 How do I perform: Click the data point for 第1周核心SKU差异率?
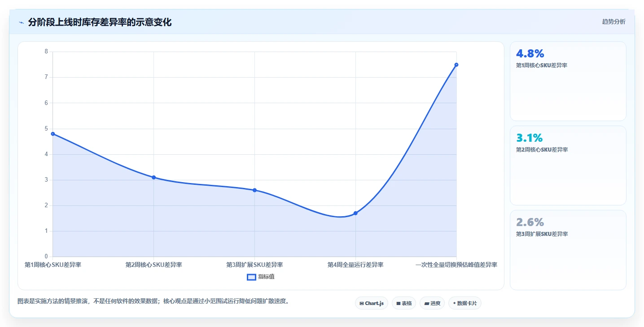(x=53, y=134)
